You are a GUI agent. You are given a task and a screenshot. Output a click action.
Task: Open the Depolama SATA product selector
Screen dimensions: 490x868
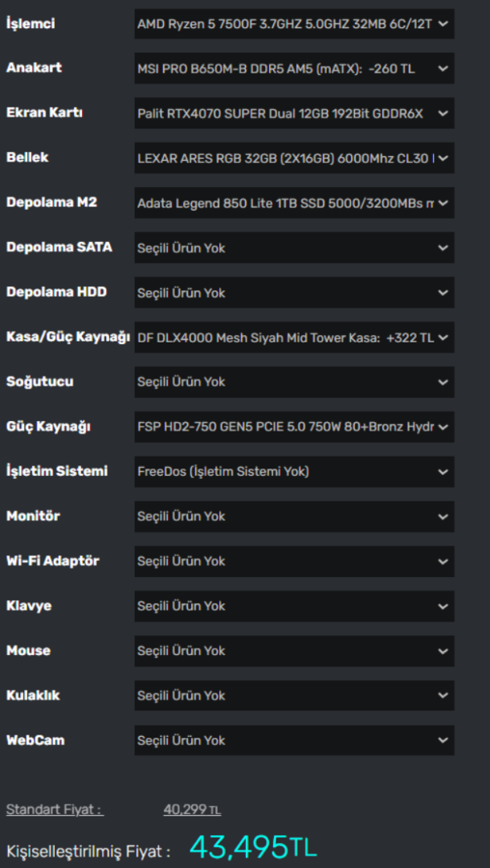click(x=294, y=248)
